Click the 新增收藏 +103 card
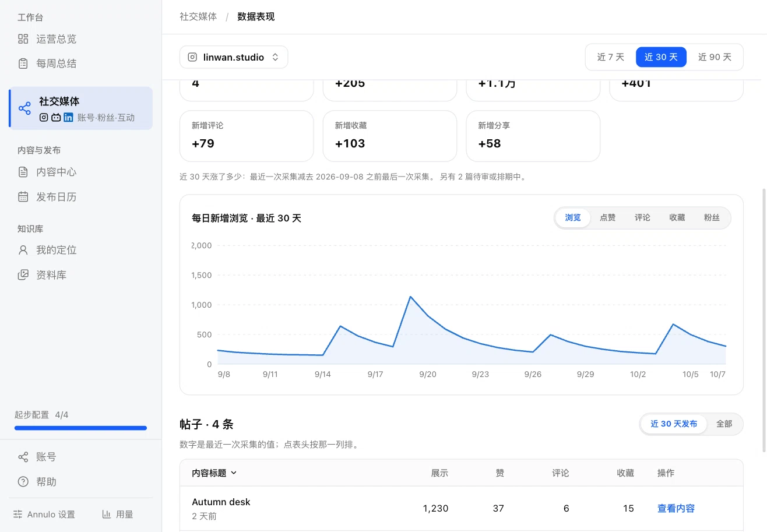The height and width of the screenshot is (532, 767). coord(390,136)
